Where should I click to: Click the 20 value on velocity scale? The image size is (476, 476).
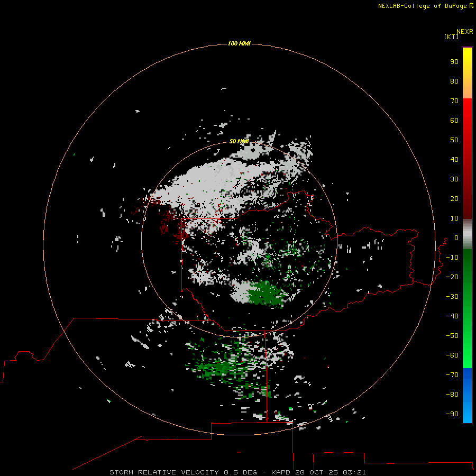(454, 198)
